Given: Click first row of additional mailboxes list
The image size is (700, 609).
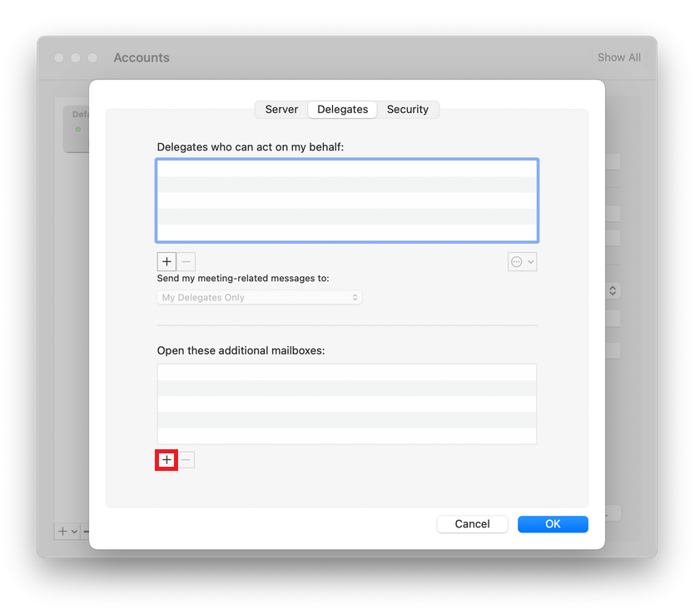Looking at the screenshot, I should [346, 372].
